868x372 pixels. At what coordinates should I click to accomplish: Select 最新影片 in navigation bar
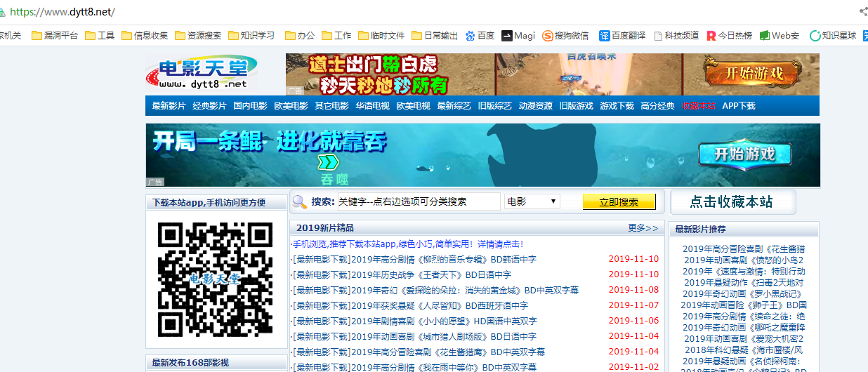[x=169, y=106]
